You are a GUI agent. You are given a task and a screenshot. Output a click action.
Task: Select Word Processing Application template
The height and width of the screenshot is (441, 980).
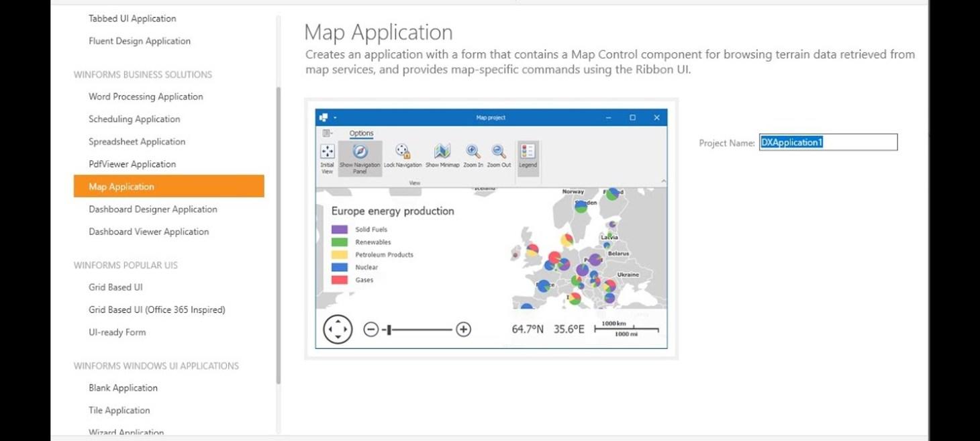click(x=146, y=97)
